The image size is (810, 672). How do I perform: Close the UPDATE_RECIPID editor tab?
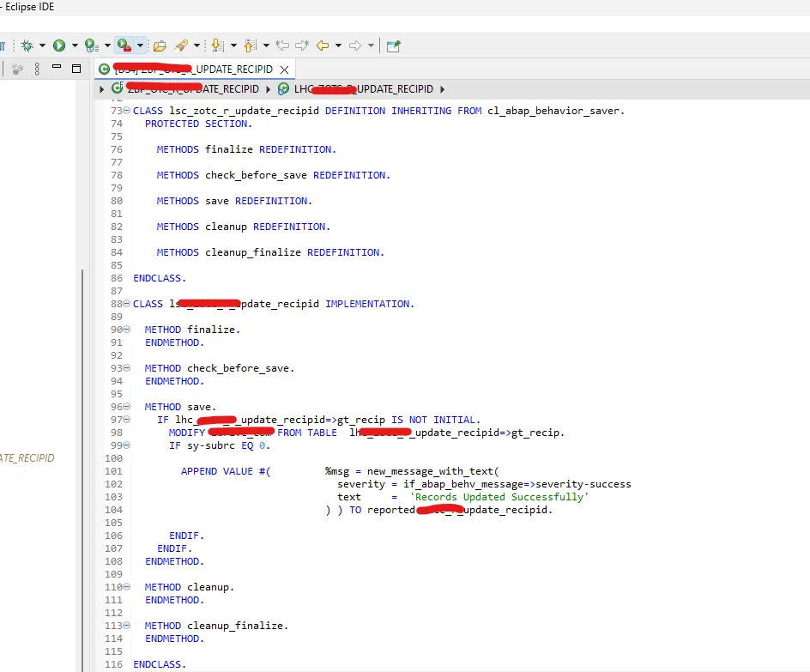[x=284, y=69]
